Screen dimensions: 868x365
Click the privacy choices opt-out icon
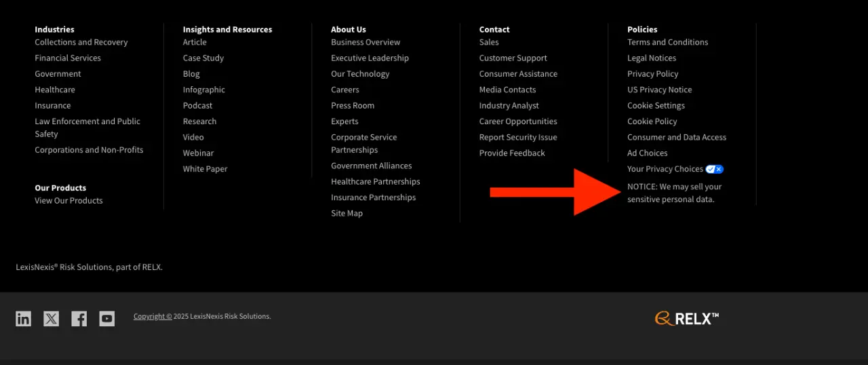(715, 169)
